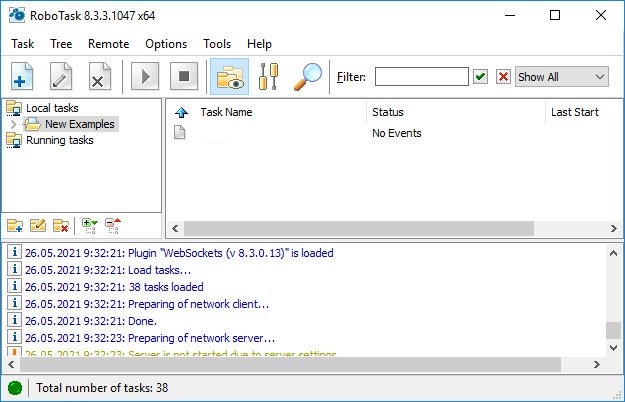Select the New Examples folder
The height and width of the screenshot is (402, 625).
[80, 124]
